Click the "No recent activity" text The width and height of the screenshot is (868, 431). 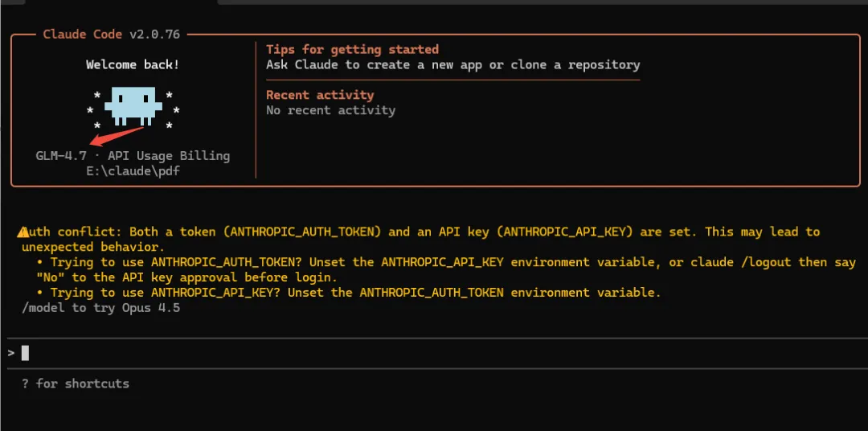tap(330, 110)
